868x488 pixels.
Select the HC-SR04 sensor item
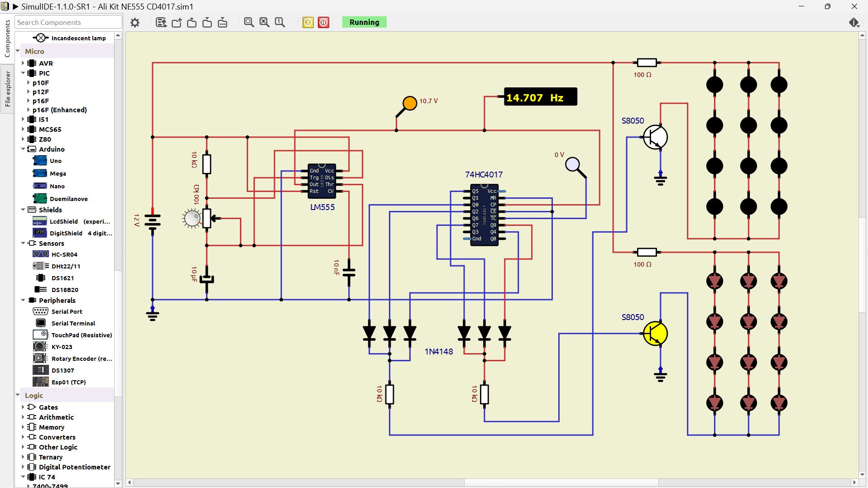pyautogui.click(x=64, y=254)
